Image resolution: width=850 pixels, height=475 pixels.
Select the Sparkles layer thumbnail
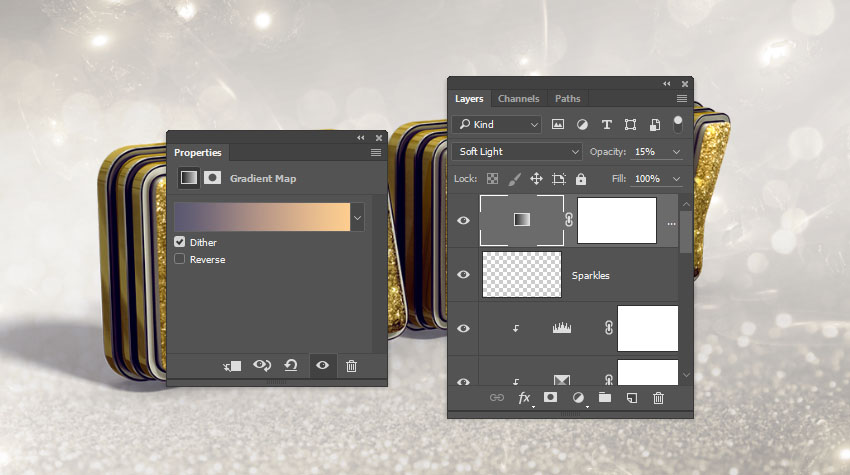pyautogui.click(x=520, y=274)
